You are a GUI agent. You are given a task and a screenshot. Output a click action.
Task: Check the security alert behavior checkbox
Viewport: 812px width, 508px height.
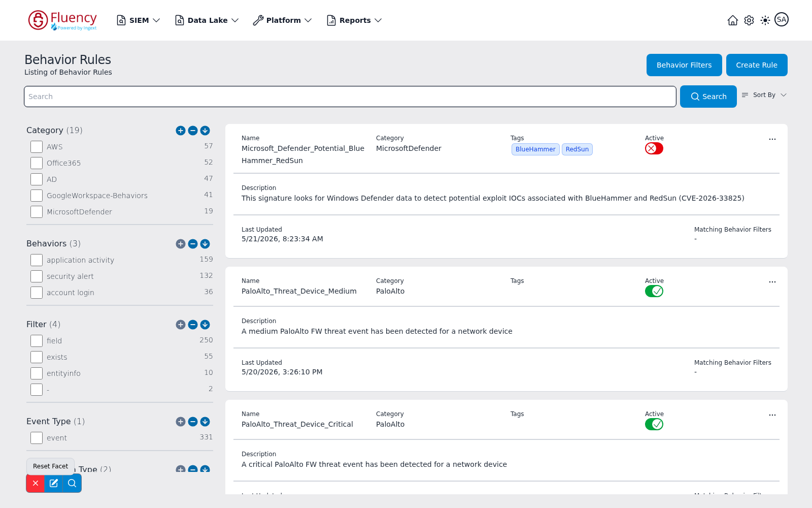pyautogui.click(x=37, y=276)
